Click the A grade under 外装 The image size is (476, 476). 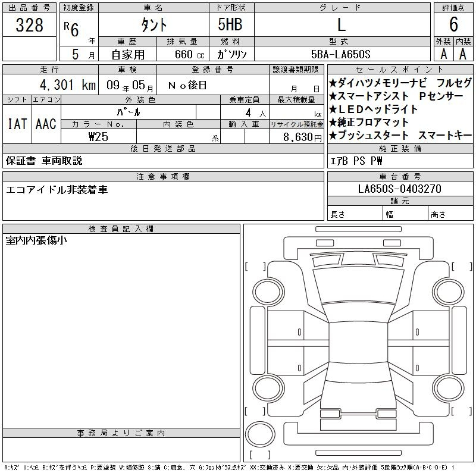point(443,54)
